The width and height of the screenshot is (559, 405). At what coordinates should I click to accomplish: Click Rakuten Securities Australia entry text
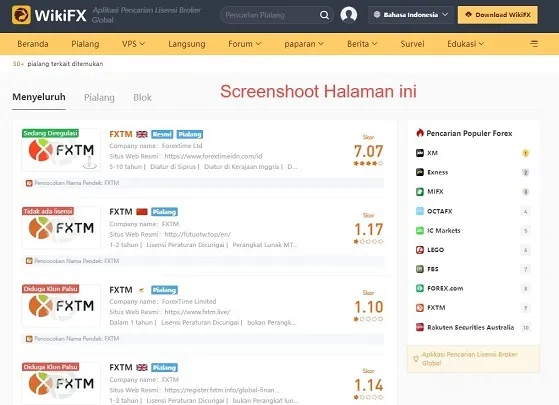coord(471,327)
